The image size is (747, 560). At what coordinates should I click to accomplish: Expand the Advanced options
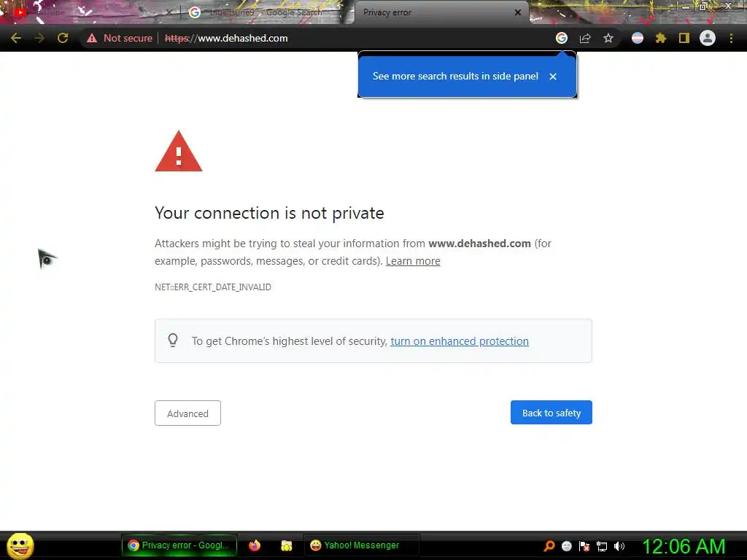click(187, 413)
